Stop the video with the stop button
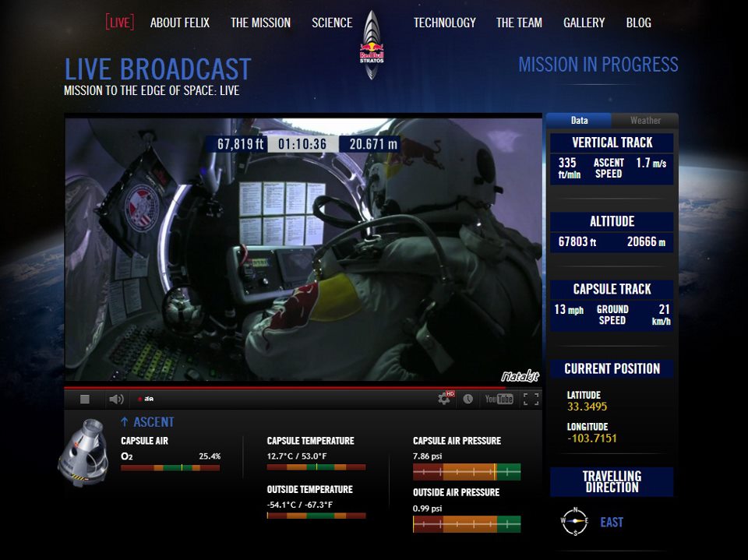Image resolution: width=748 pixels, height=560 pixels. click(x=85, y=399)
